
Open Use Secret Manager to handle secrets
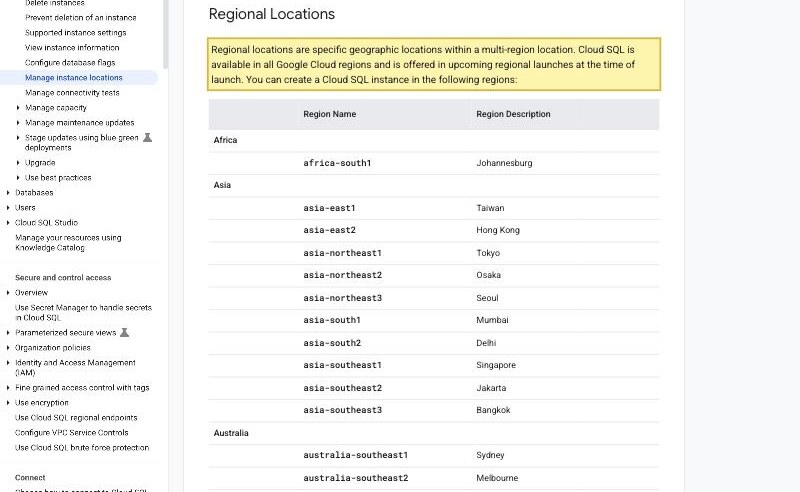83,312
